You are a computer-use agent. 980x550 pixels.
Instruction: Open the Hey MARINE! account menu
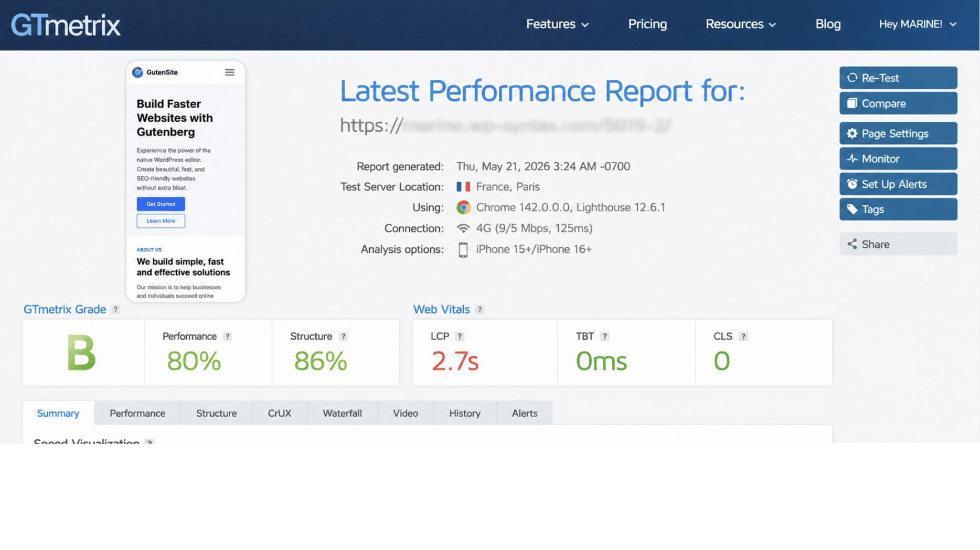coord(918,24)
